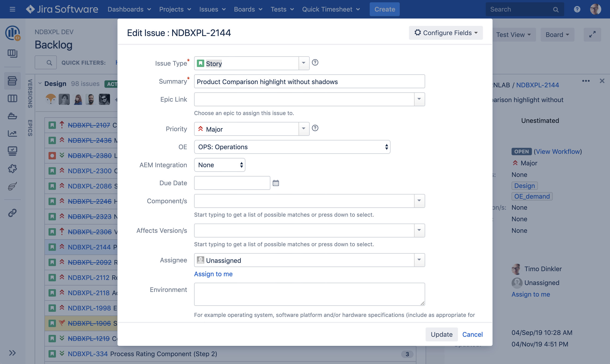Click the Update button
The image size is (610, 364).
tap(441, 334)
